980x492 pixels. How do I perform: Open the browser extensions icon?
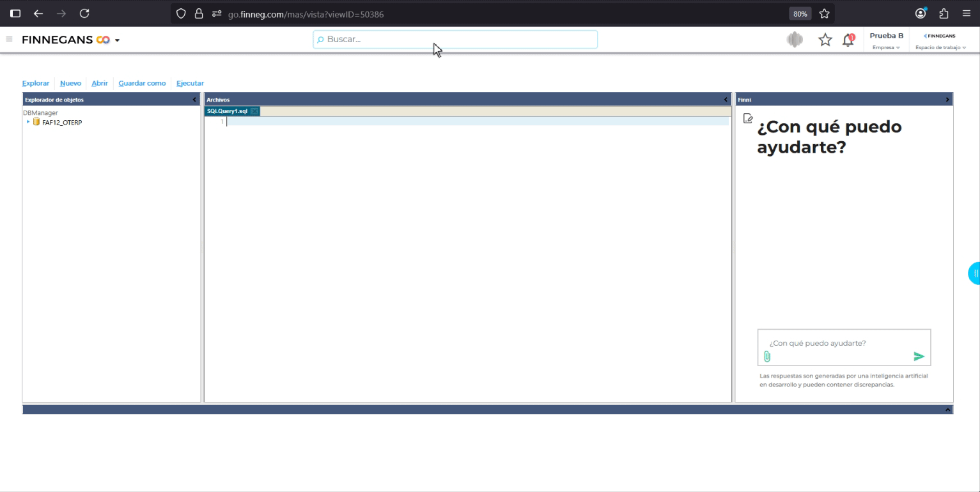(944, 13)
